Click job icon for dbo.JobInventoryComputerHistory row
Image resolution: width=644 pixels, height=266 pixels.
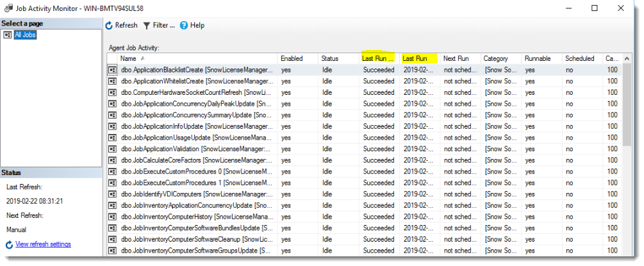coord(112,216)
